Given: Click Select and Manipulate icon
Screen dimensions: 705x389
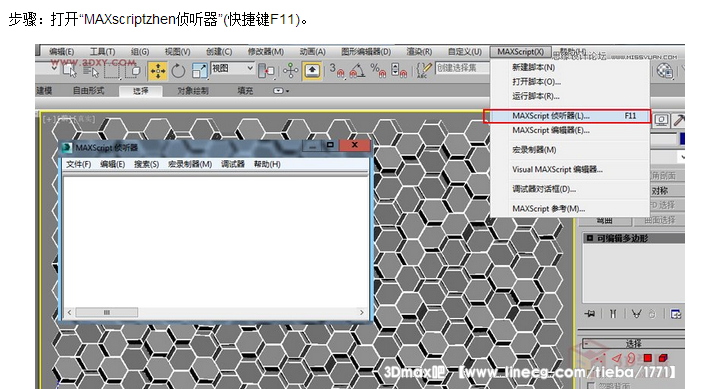Looking at the screenshot, I should tap(290, 70).
